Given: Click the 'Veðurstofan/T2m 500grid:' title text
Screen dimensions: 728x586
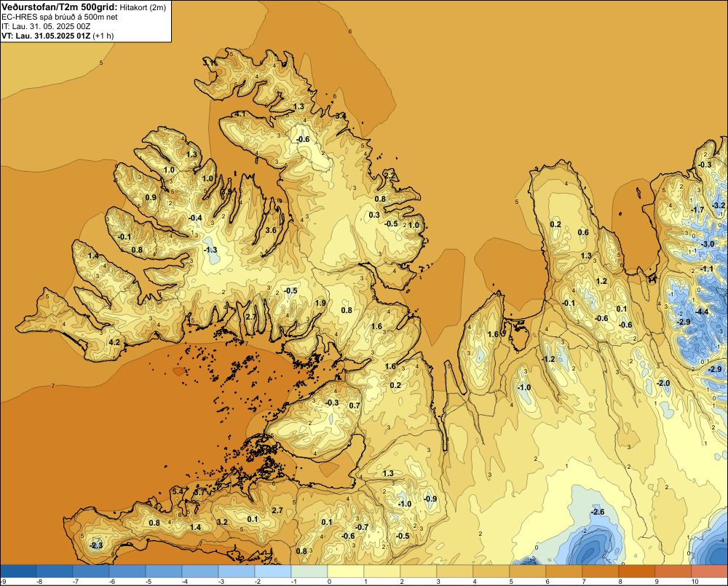Looking at the screenshot, I should click(60, 7).
